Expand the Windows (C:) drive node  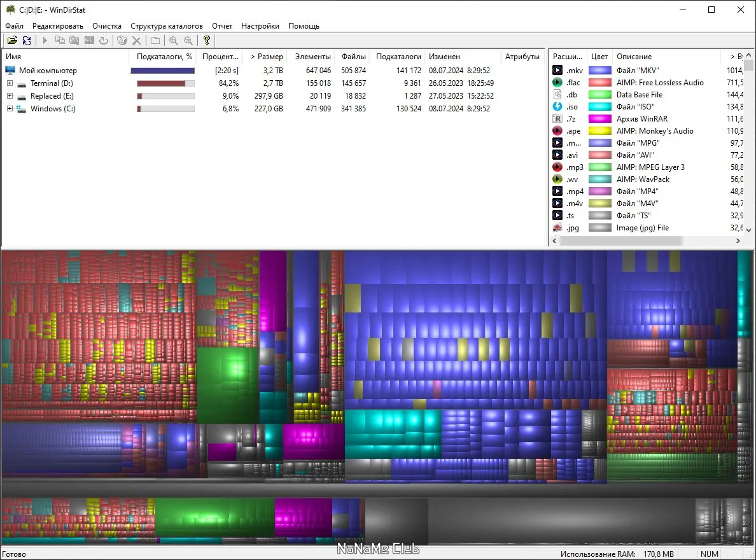point(9,109)
